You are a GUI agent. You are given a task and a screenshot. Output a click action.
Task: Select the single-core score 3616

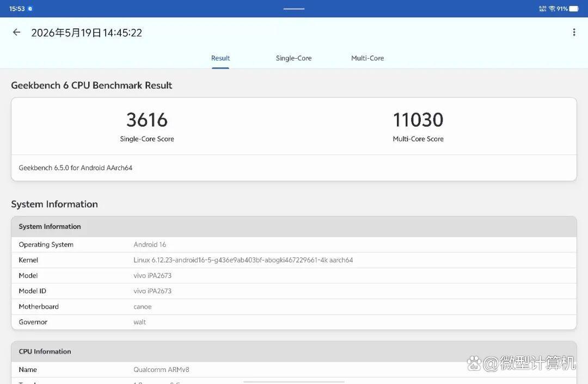(x=147, y=120)
